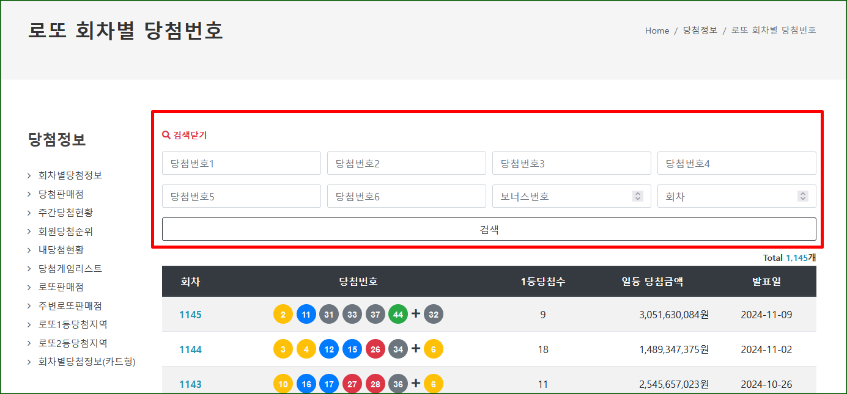Open round 1145 link
The height and width of the screenshot is (394, 847).
pyautogui.click(x=191, y=315)
